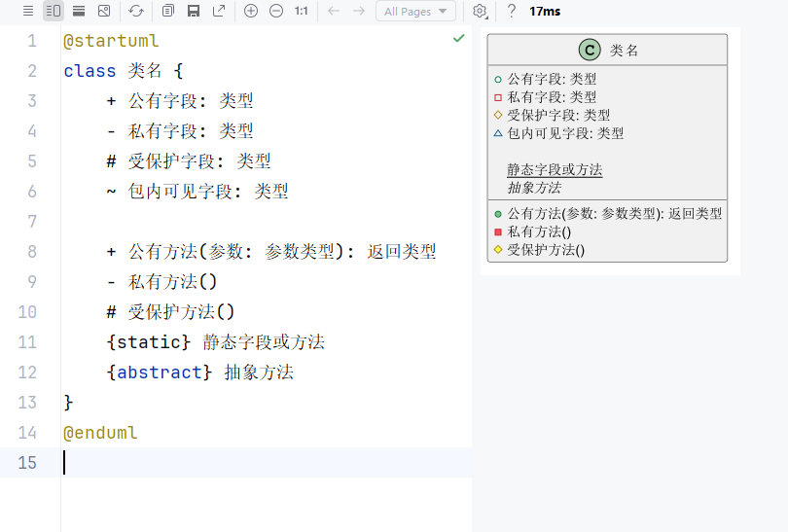Switch to editor-only view mode

pyautogui.click(x=28, y=11)
